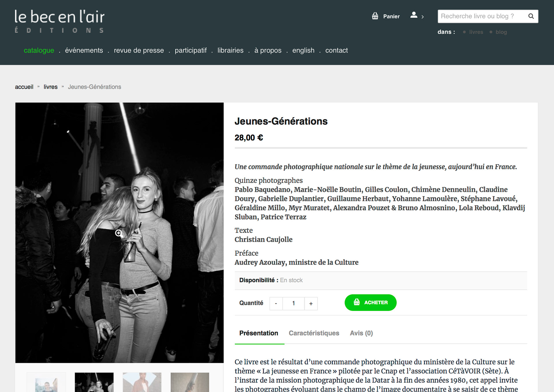Open the événements menu item
The width and height of the screenshot is (554, 392).
tap(84, 50)
